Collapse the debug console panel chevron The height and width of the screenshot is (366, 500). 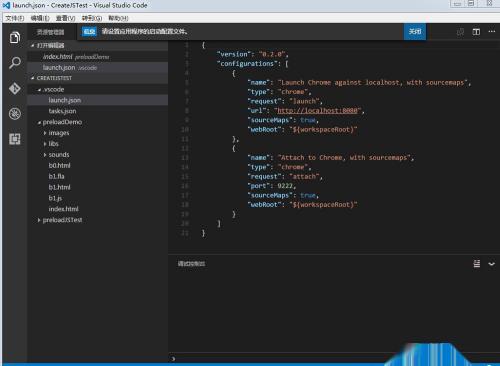point(491,264)
